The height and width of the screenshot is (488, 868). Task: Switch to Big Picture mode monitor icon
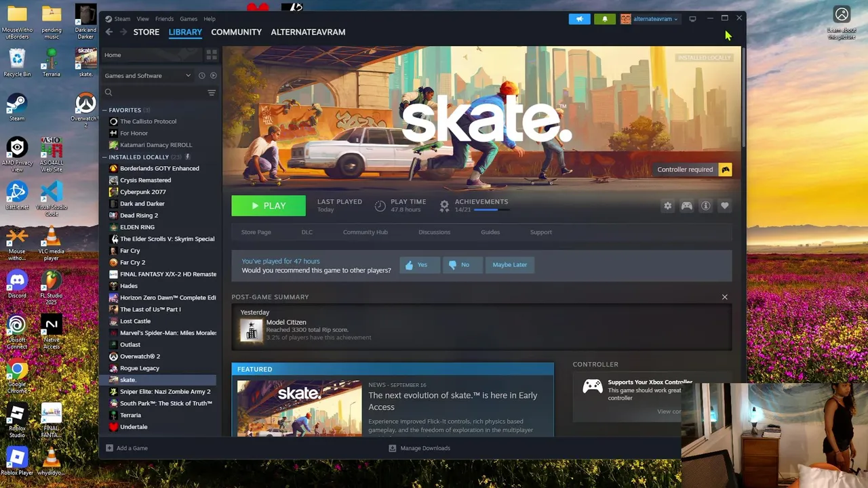[692, 19]
